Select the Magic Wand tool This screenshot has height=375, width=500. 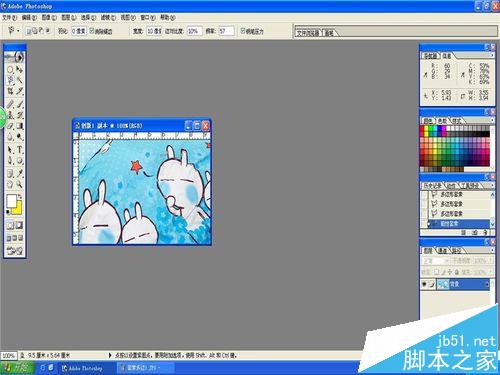coord(20,80)
